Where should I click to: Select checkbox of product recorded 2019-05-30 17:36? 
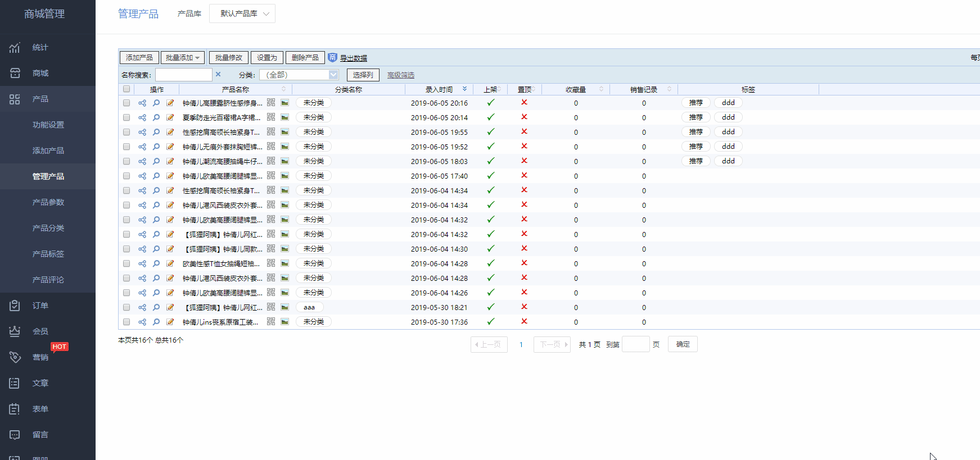tap(127, 322)
